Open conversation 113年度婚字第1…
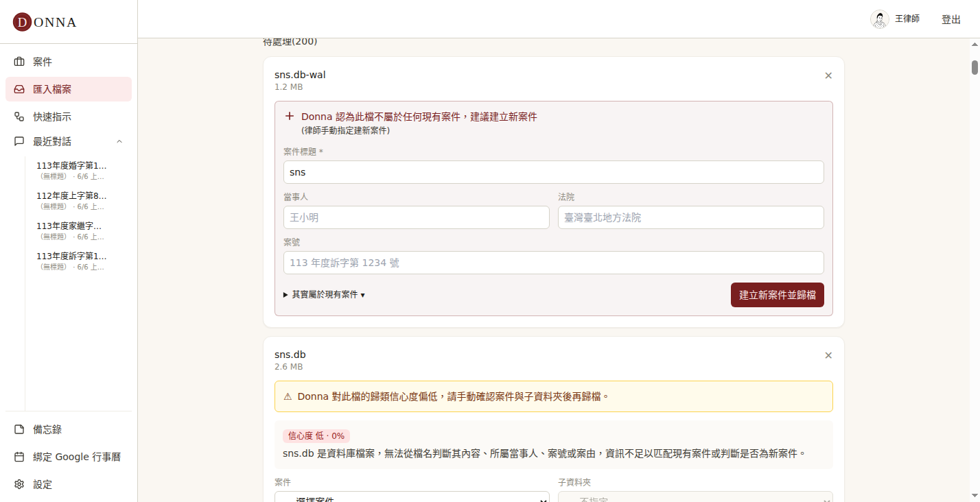Image resolution: width=980 pixels, height=502 pixels. point(71,171)
